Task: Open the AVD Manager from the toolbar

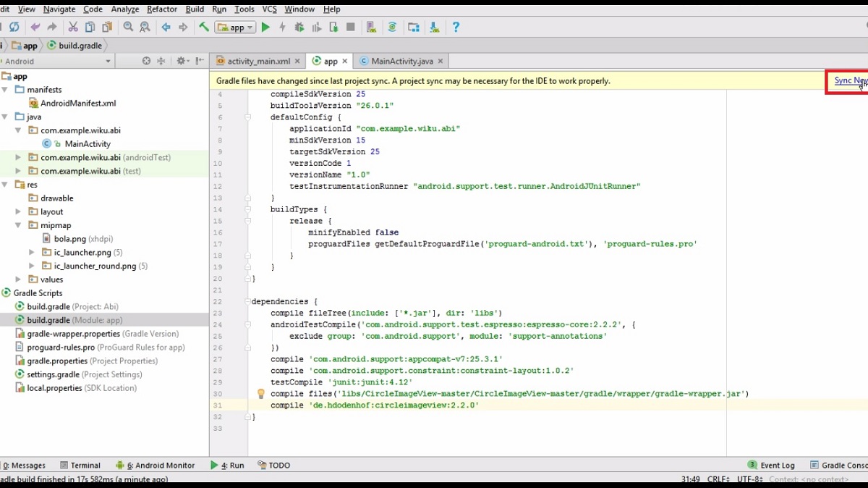Action: tap(371, 27)
